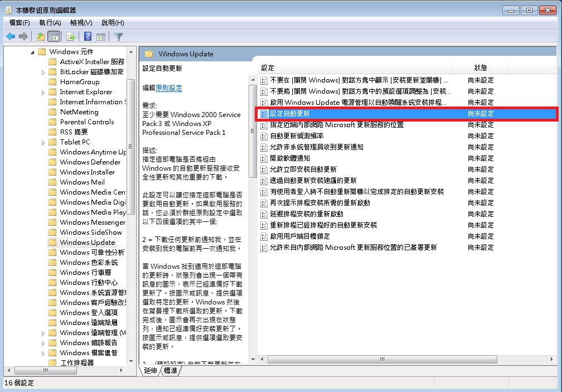
Task: Collapse the Windows 元件 tree node
Action: click(x=32, y=52)
